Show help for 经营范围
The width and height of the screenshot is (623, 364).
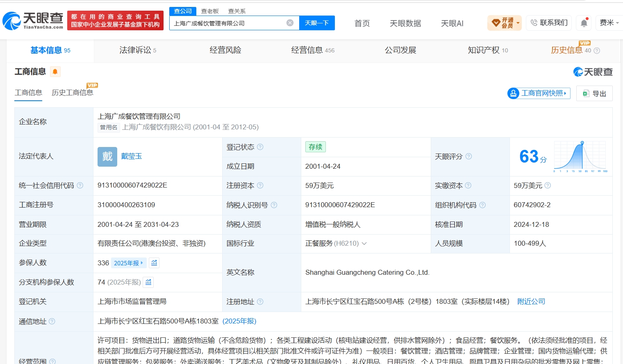[52, 361]
